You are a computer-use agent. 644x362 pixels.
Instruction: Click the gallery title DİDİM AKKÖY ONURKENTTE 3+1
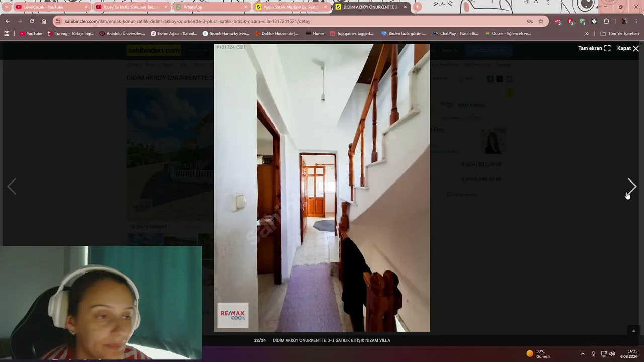pos(331,340)
